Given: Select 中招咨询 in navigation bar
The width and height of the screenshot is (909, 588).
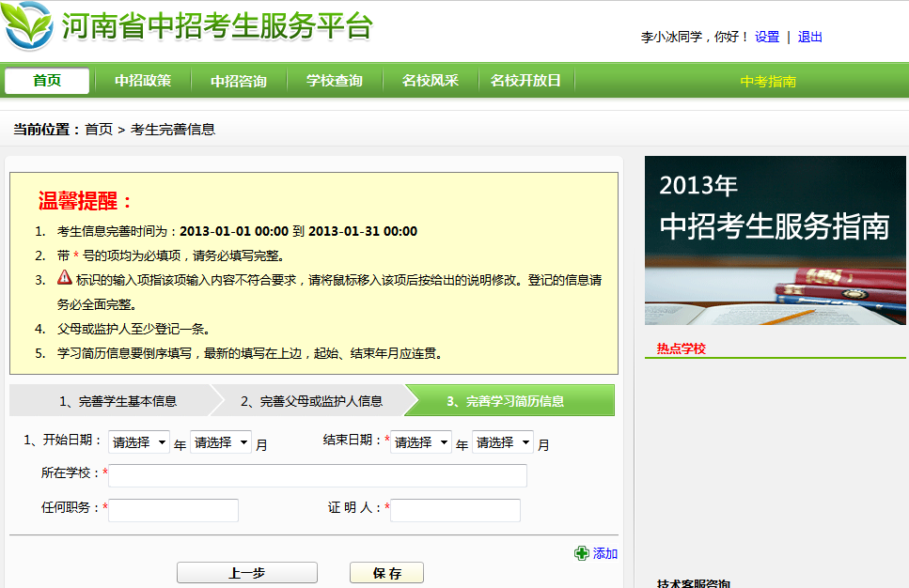Looking at the screenshot, I should click(239, 81).
